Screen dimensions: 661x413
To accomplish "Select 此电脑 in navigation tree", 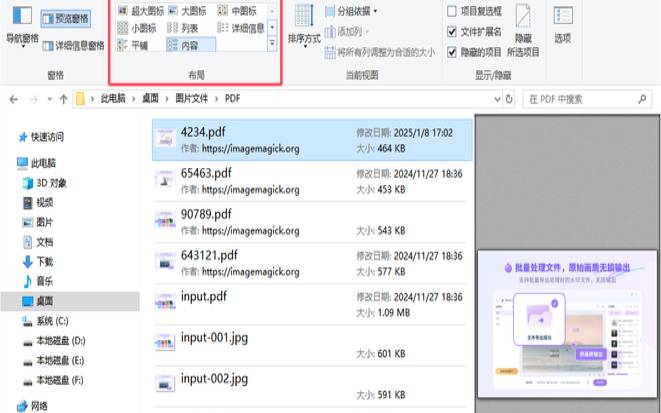I will click(37, 163).
